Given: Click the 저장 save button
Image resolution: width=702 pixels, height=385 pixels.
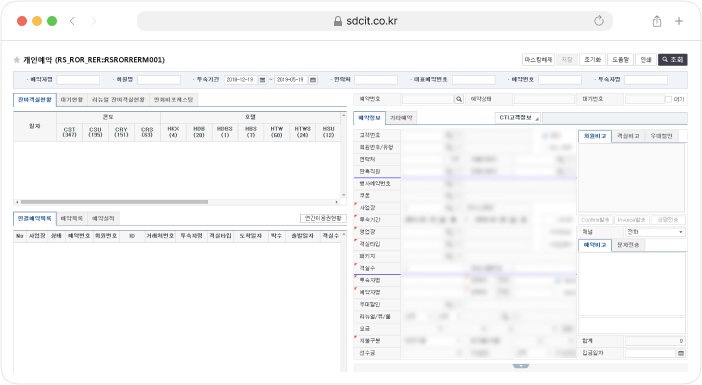Looking at the screenshot, I should pos(567,60).
